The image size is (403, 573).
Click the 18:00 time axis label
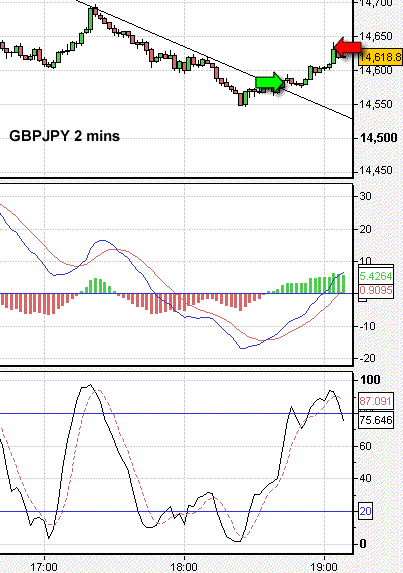[184, 567]
